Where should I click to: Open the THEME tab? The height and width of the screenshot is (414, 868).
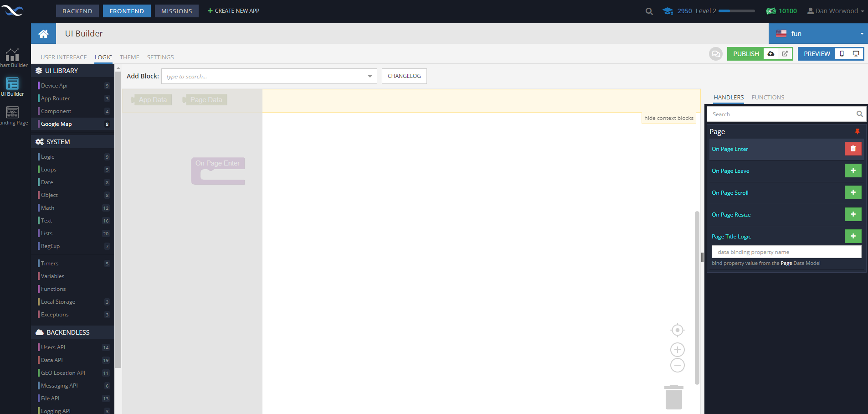[129, 57]
